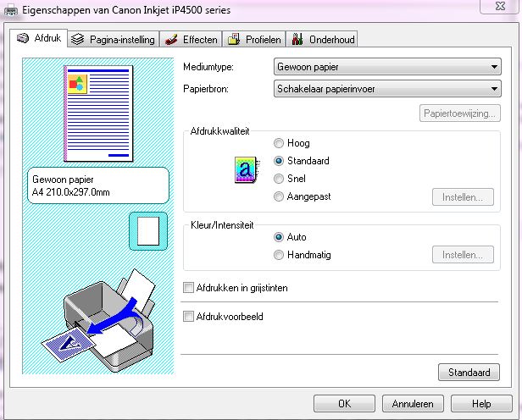
Task: Switch to the Effecten tab
Action: pyautogui.click(x=191, y=39)
